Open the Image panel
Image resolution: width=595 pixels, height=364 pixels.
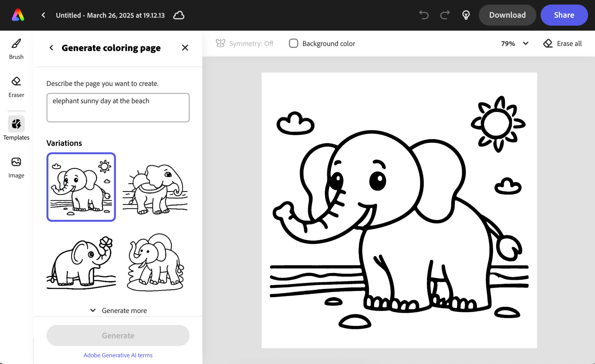click(x=16, y=167)
